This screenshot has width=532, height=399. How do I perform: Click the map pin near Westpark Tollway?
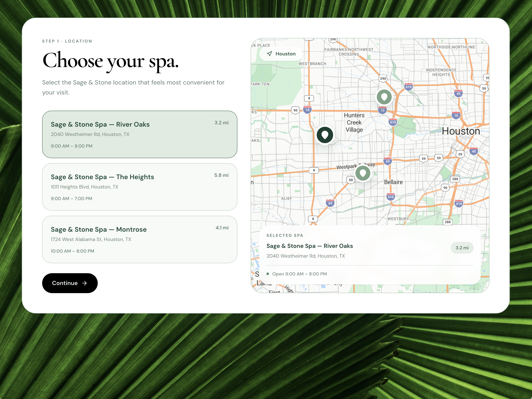click(x=363, y=173)
